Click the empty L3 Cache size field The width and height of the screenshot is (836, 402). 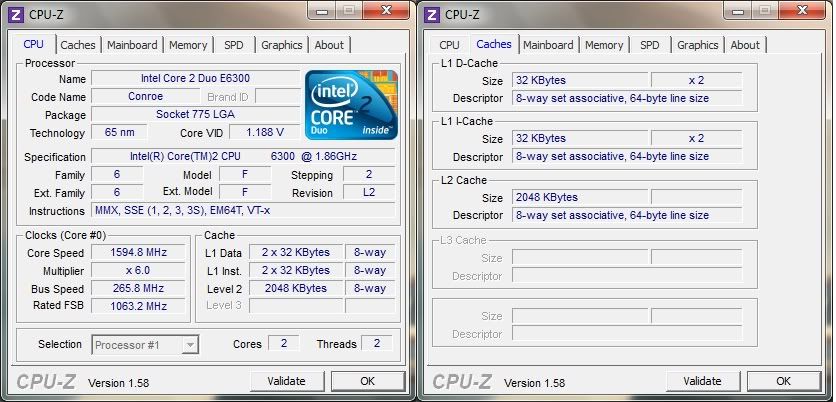click(580, 258)
